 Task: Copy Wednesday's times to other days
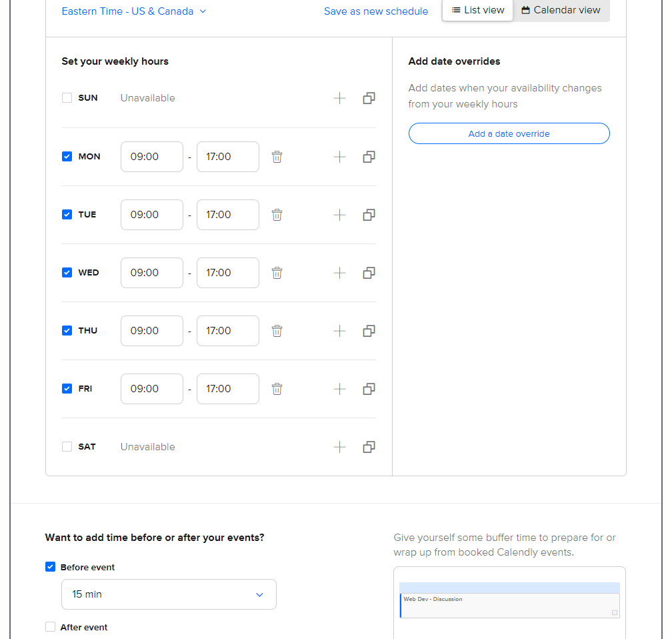click(369, 273)
